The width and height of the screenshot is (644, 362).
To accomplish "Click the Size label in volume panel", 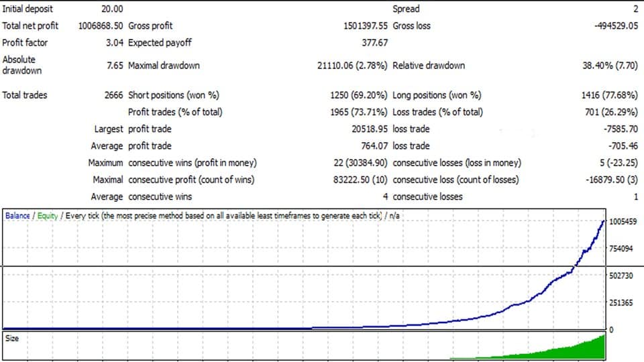I will click(x=12, y=339).
